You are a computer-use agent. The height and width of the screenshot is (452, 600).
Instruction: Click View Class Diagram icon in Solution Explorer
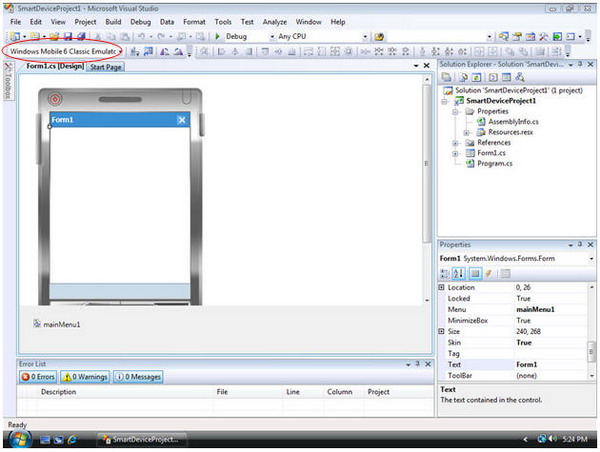pyautogui.click(x=520, y=77)
